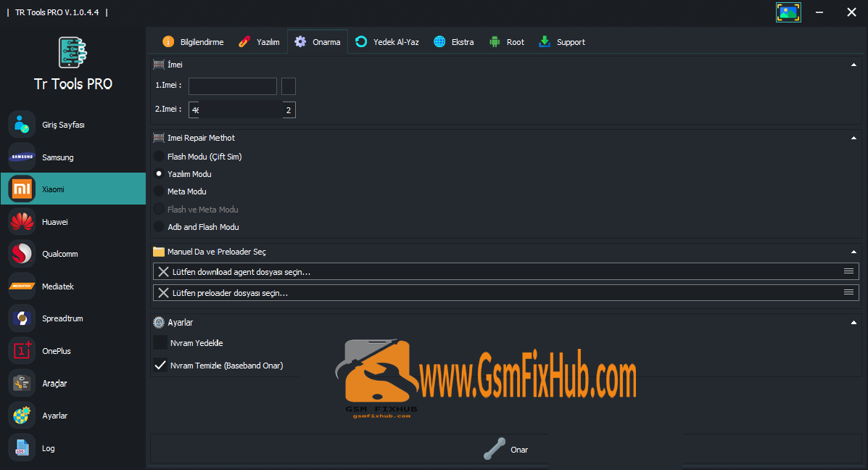
Task: Click Ekstra globe icon
Action: coord(439,41)
